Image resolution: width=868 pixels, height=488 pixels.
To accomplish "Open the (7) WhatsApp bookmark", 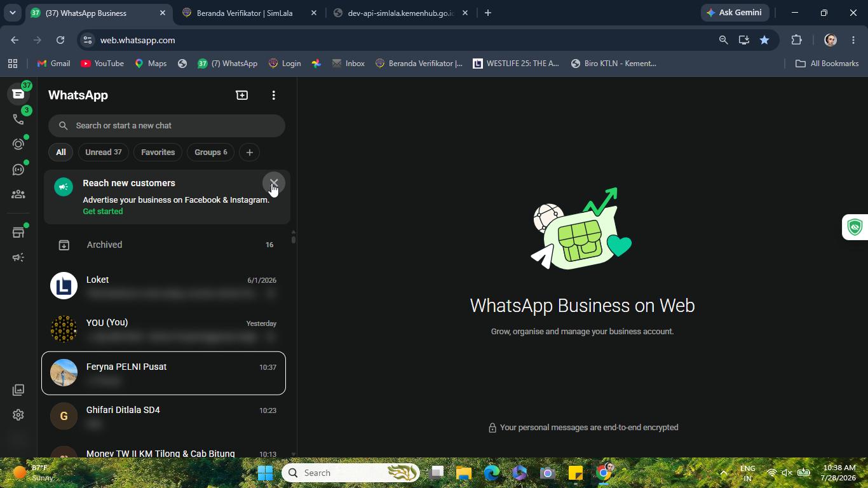I will coord(227,64).
